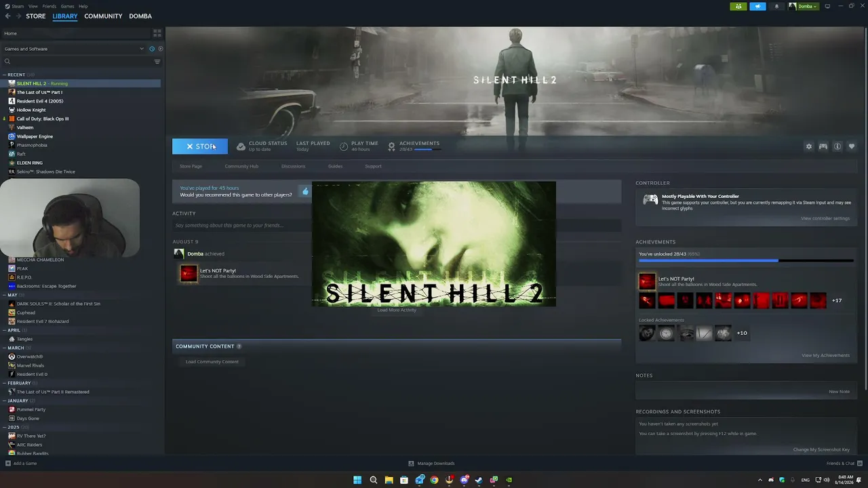Open the Games menu
The height and width of the screenshot is (488, 868).
pyautogui.click(x=67, y=6)
